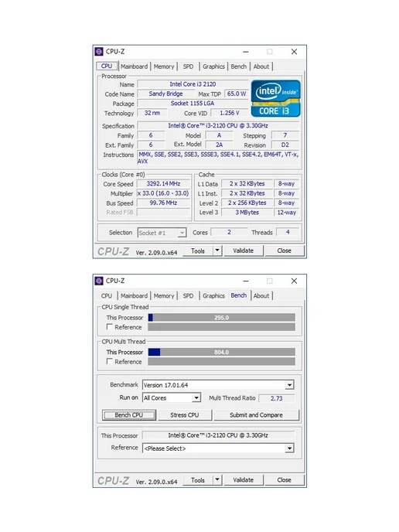The image size is (399, 532).
Task: Click Tools button in Bench window
Action: [x=198, y=480]
